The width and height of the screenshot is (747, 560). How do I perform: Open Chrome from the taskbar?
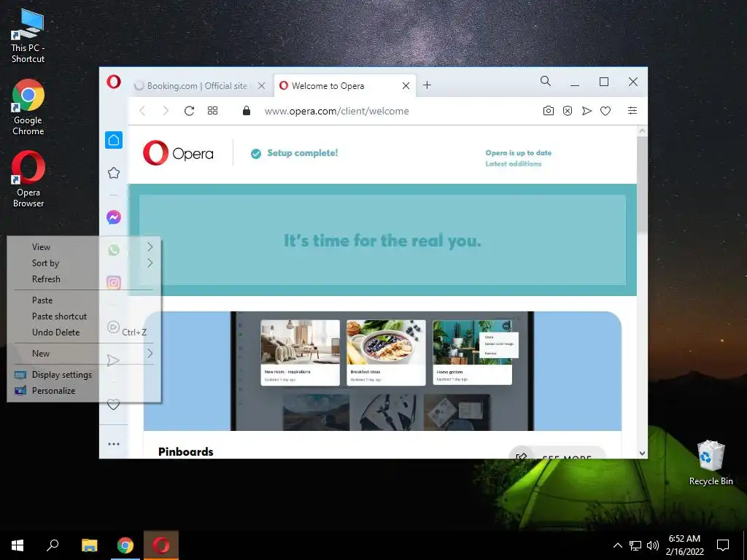(125, 545)
